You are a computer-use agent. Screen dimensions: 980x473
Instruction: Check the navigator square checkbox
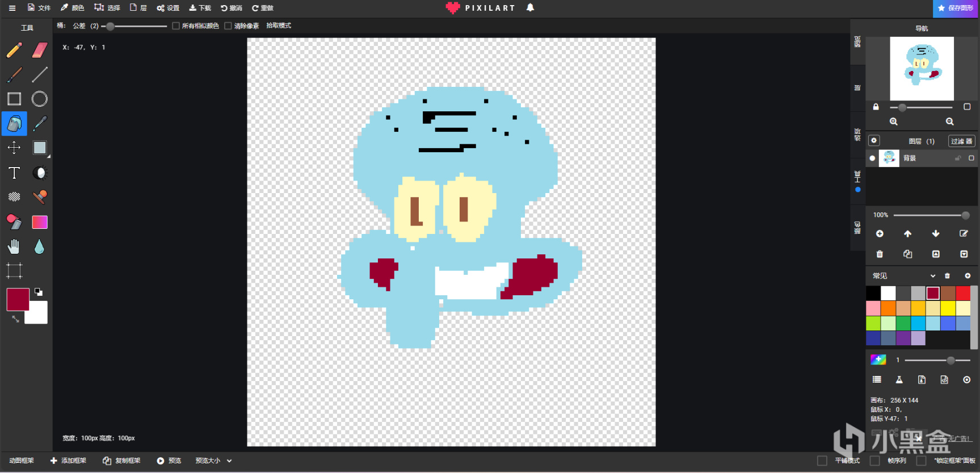pyautogui.click(x=967, y=107)
